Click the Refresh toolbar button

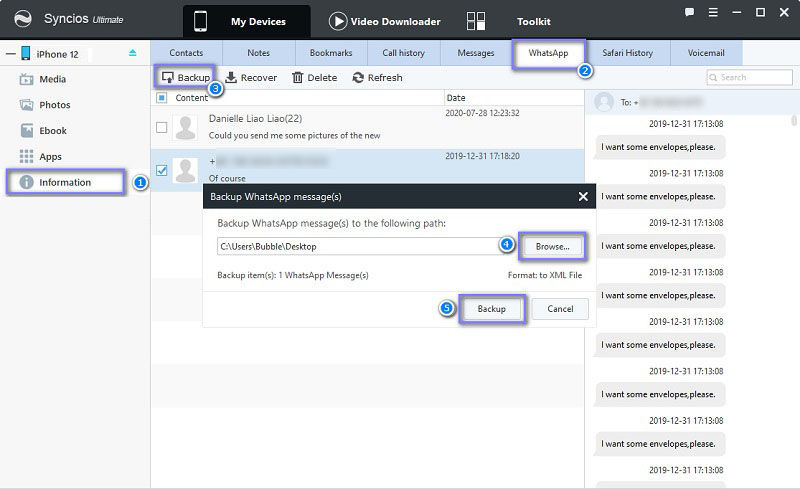(x=378, y=78)
